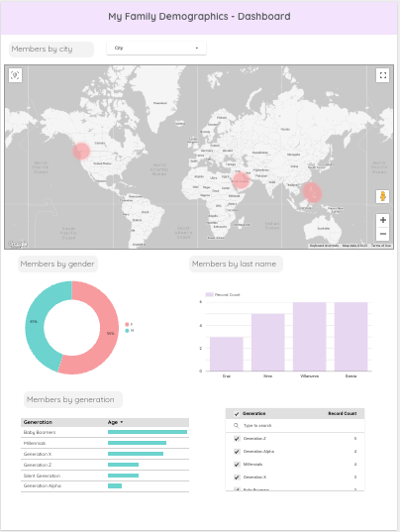Click Terms of Use link on map
The width and height of the screenshot is (400, 532).
coord(381,246)
